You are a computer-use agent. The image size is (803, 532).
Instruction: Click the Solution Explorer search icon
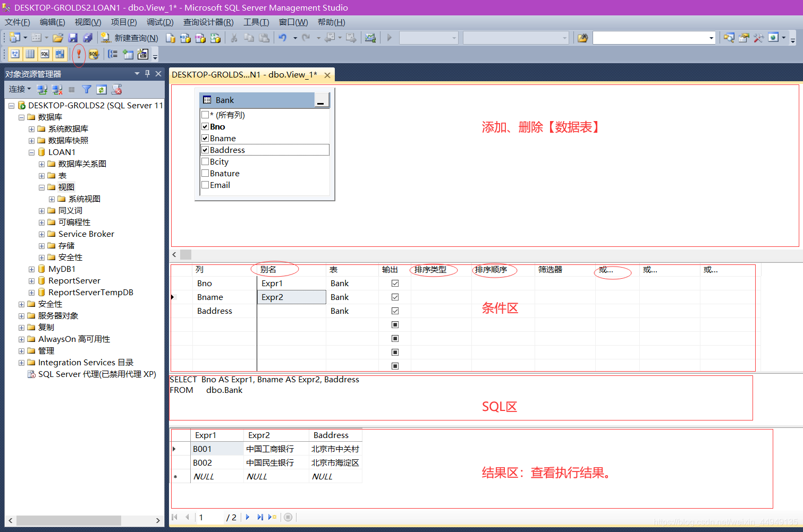729,38
